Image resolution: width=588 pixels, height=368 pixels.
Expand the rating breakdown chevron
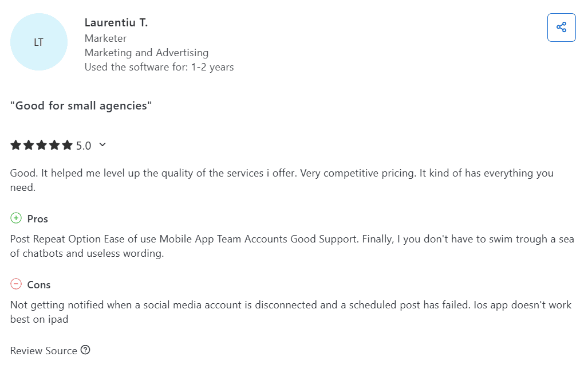coord(102,145)
